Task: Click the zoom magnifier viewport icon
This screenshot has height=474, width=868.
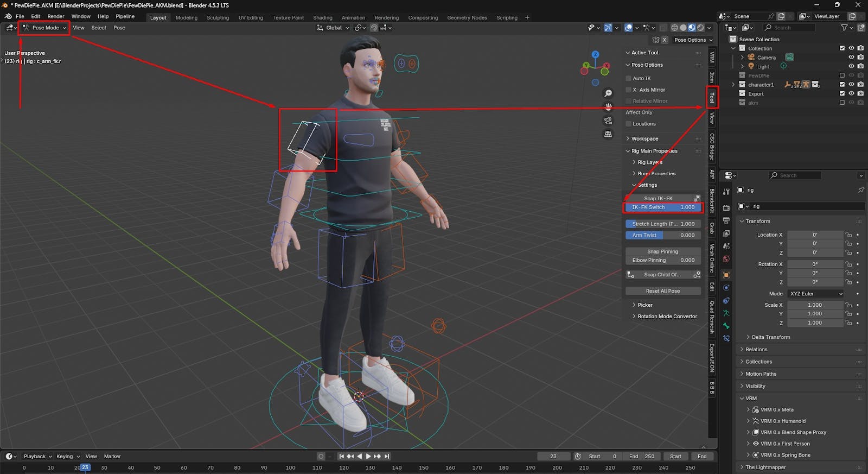Action: click(608, 93)
